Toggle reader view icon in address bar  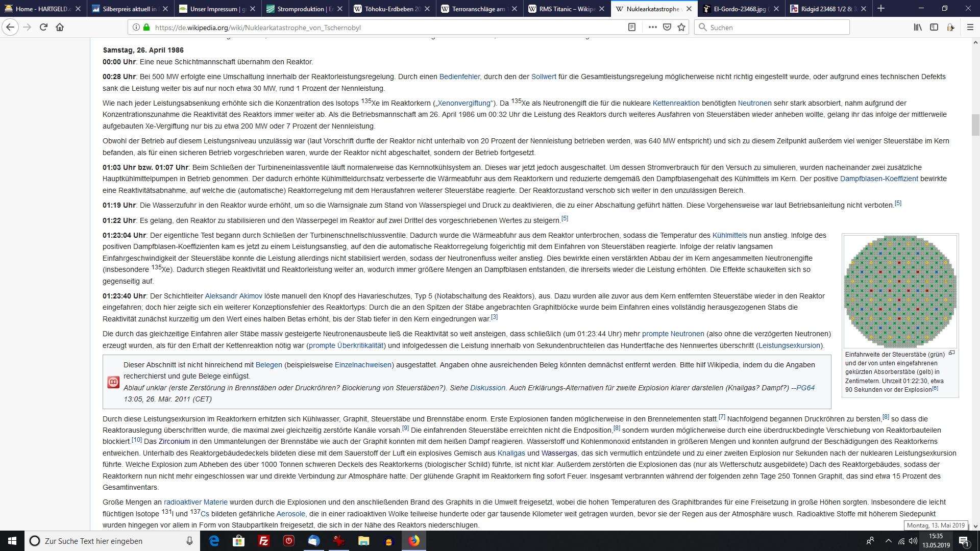[632, 28]
